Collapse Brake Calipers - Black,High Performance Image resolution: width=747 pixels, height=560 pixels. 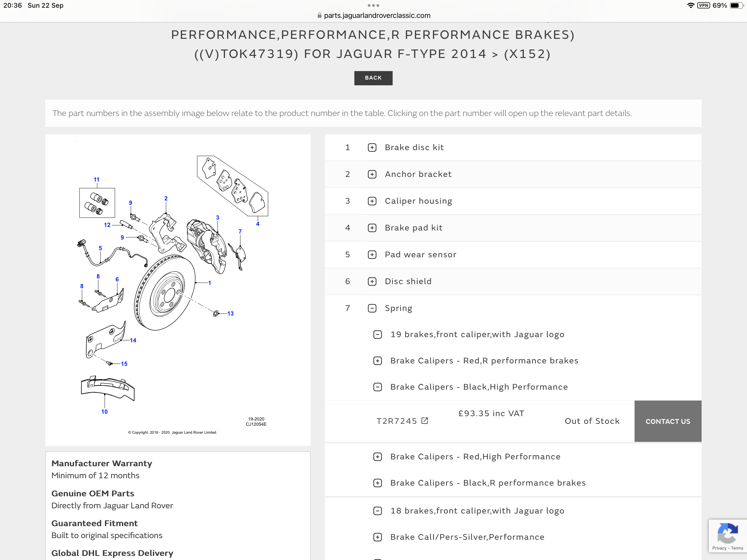pos(377,387)
